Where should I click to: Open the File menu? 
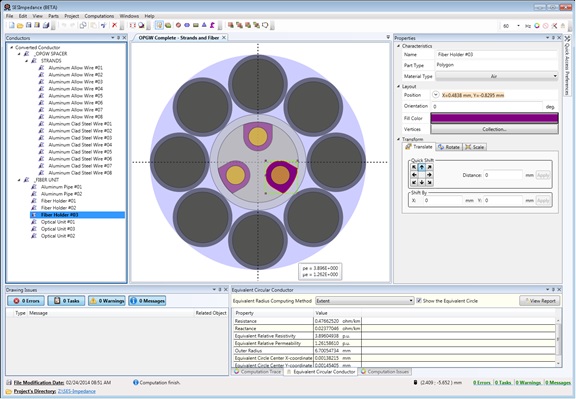click(10, 16)
